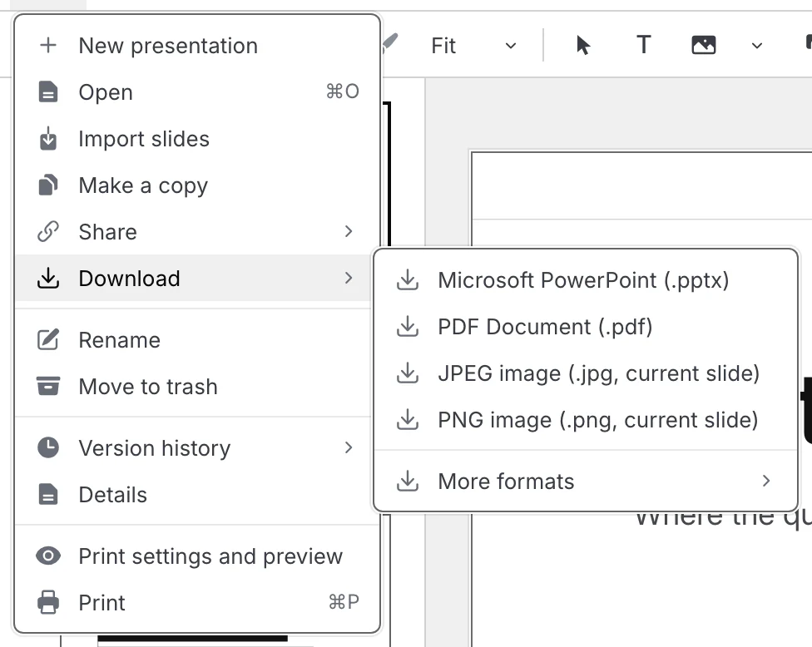Expand the Download submenu chevron
The height and width of the screenshot is (647, 812).
point(349,278)
